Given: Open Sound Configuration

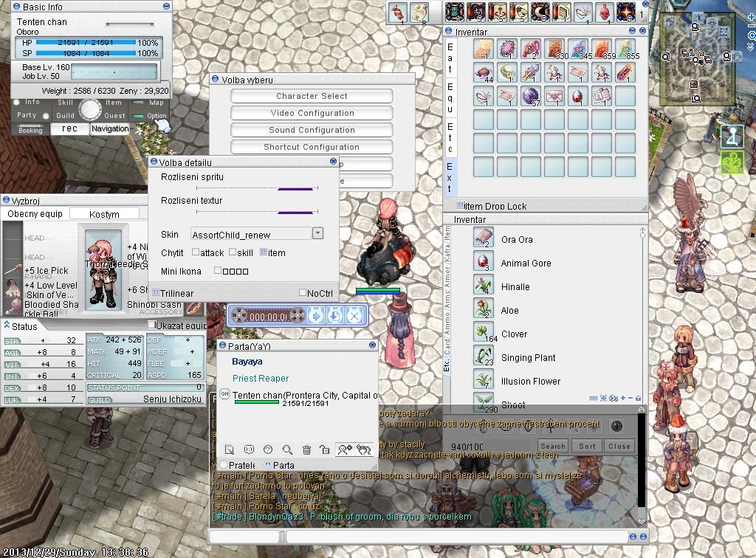Looking at the screenshot, I should [312, 130].
